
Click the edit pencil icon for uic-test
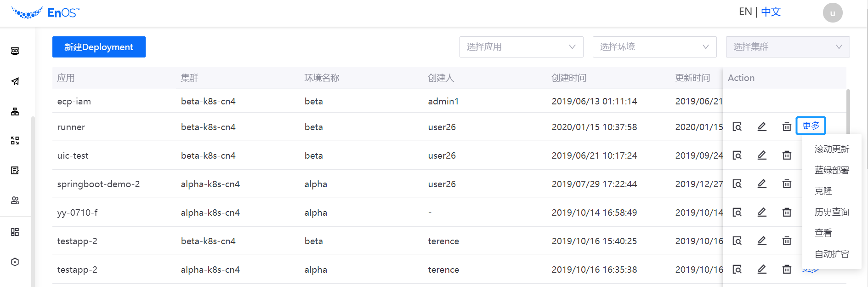[762, 155]
